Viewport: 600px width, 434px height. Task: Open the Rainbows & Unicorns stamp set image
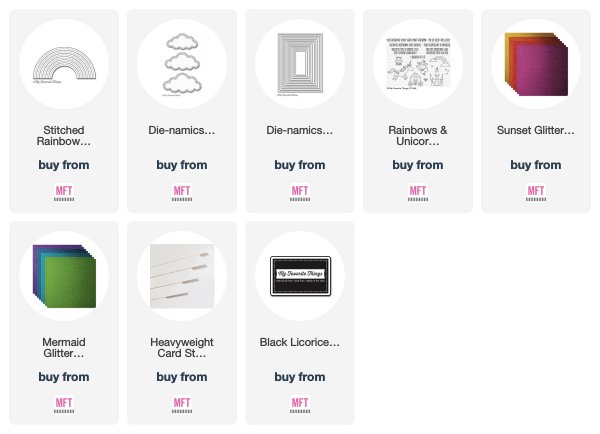(x=418, y=64)
